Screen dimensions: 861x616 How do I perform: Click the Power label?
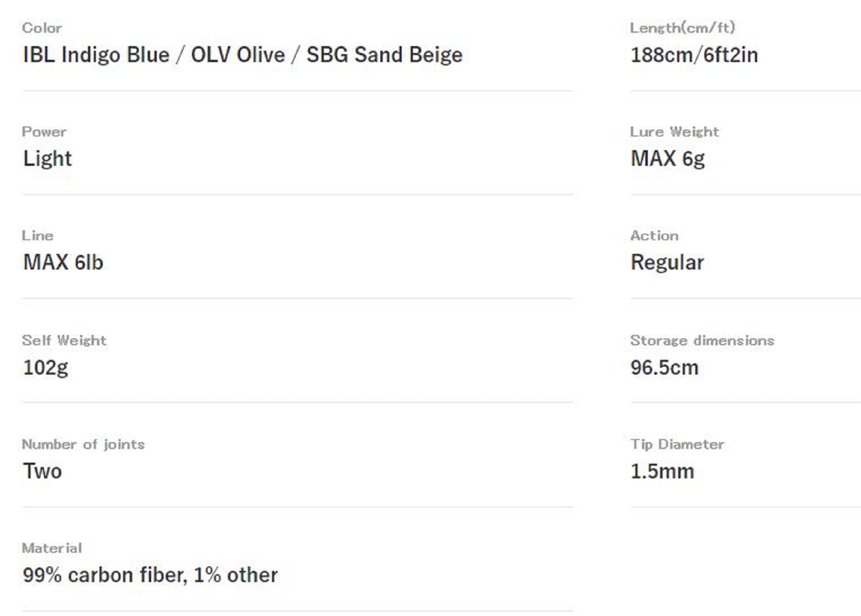pos(44,132)
